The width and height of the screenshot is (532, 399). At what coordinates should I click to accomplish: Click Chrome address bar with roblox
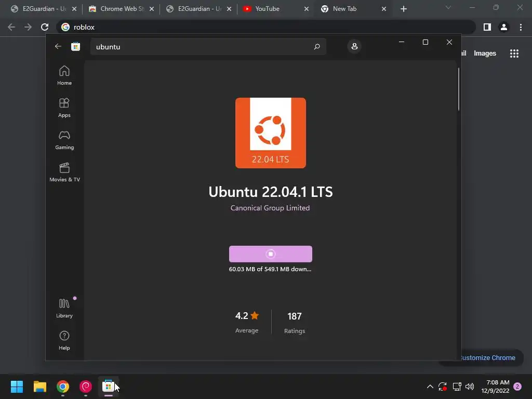(x=266, y=27)
